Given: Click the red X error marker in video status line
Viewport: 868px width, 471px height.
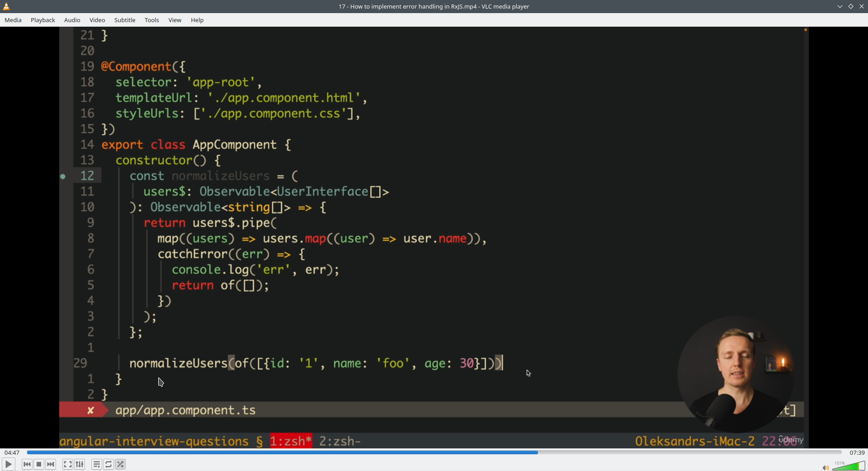Looking at the screenshot, I should [90, 410].
